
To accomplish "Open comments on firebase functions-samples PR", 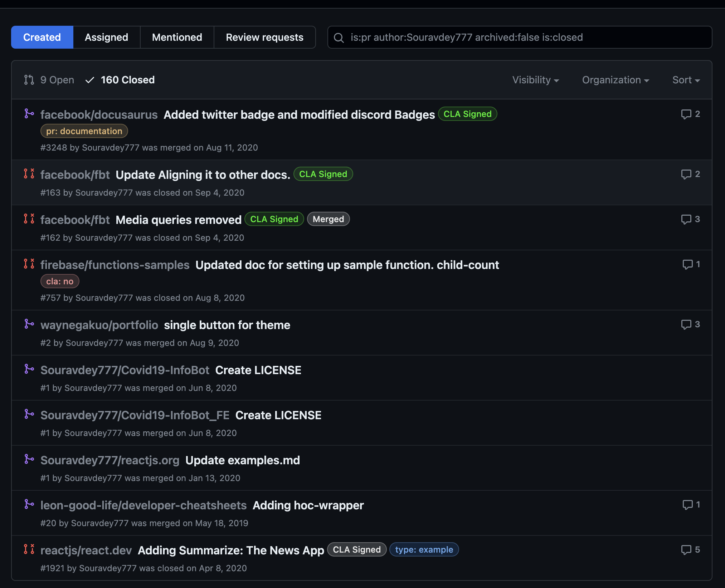I will click(x=691, y=264).
